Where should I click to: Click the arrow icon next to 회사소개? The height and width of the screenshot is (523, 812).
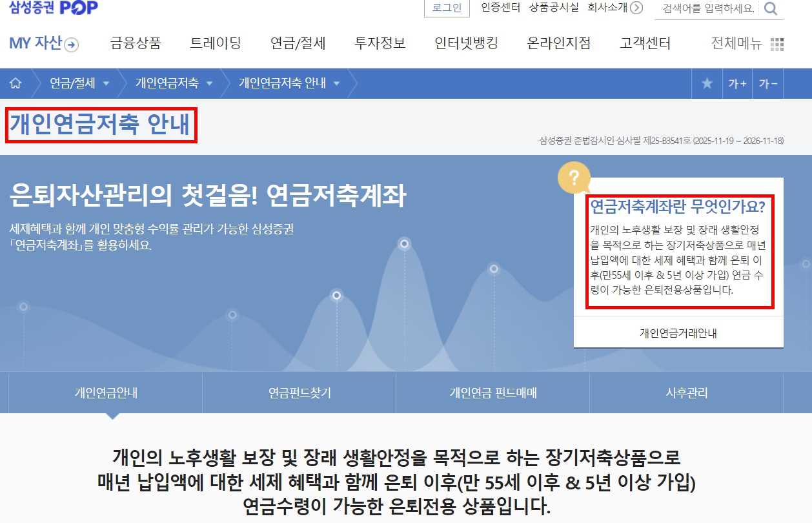636,8
